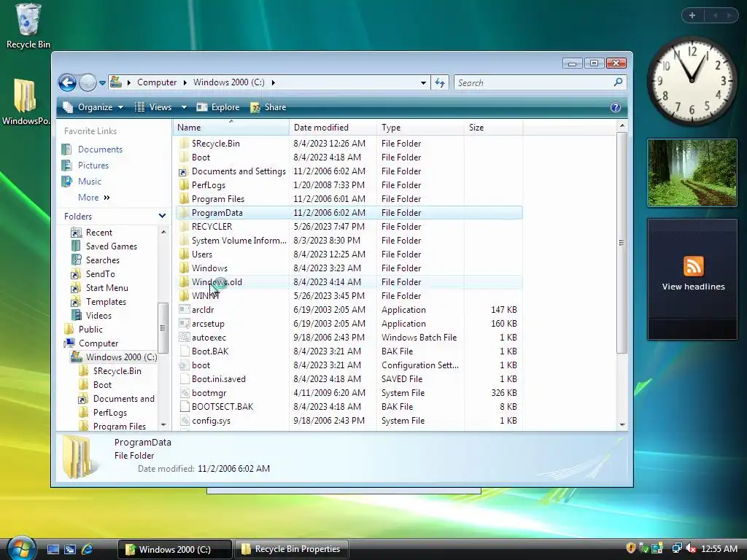Screen dimensions: 747x560
Task: Select the config.sys file icon
Action: (184, 421)
